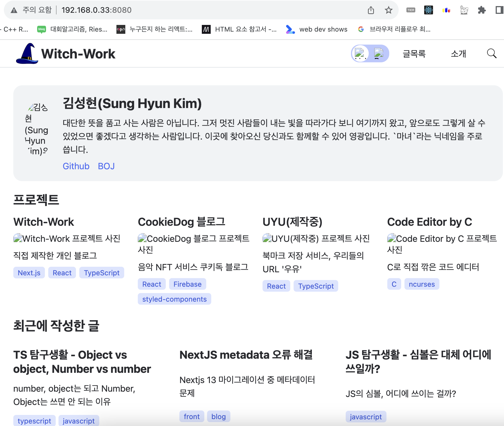
Task: Open the Github profile link
Action: (x=76, y=166)
